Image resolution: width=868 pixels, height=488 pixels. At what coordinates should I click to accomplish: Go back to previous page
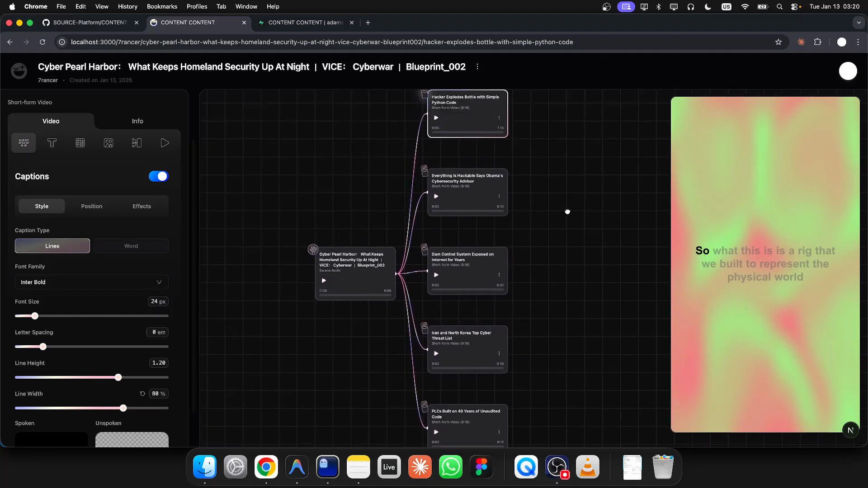coord(10,42)
